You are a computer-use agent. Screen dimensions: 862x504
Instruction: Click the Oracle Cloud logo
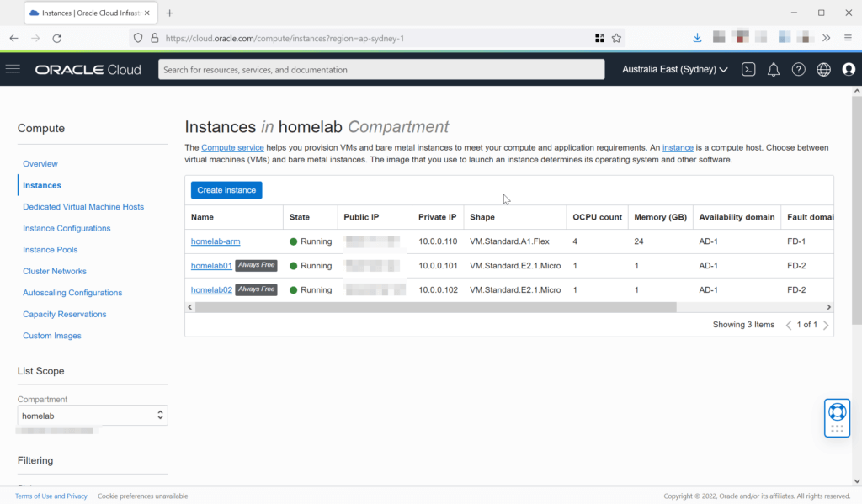coord(88,70)
